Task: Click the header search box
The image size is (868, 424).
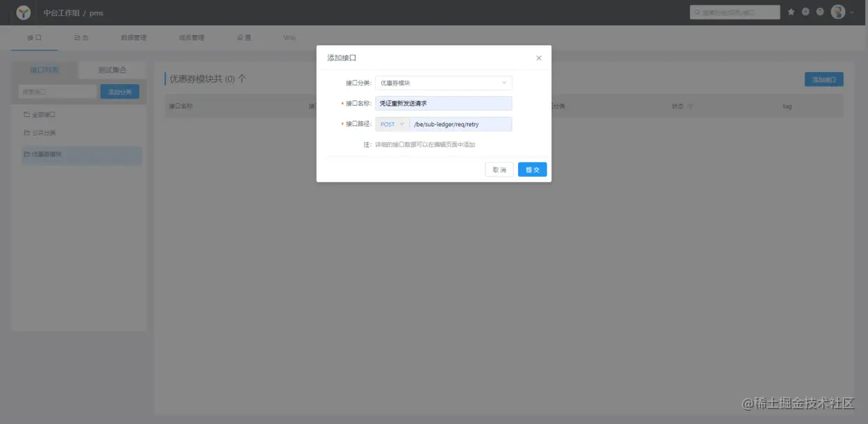Action: tap(735, 12)
